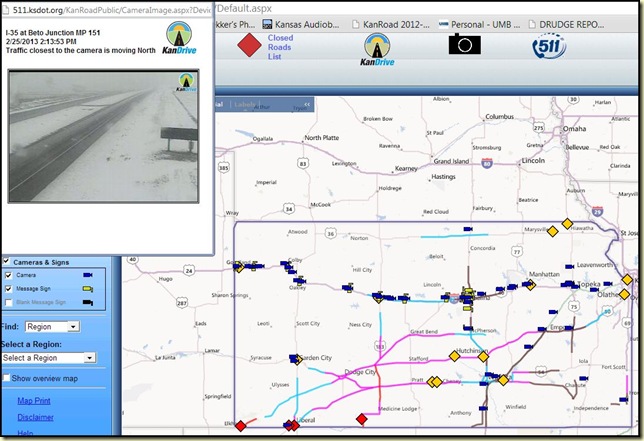The height and width of the screenshot is (441, 644).
Task: Click the yellow diamond at Manhattan
Action: click(531, 285)
